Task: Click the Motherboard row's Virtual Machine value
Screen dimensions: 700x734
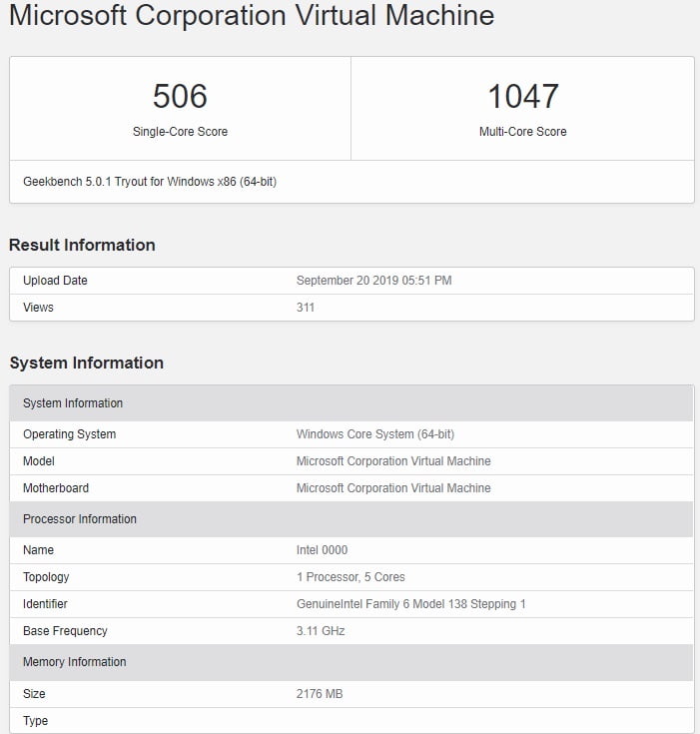Action: pos(393,488)
